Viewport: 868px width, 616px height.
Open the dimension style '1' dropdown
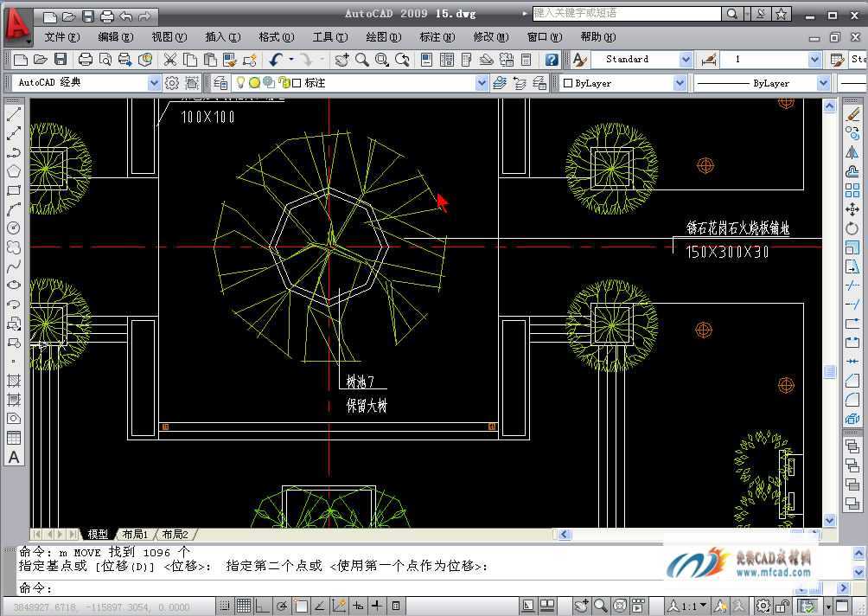pos(814,60)
